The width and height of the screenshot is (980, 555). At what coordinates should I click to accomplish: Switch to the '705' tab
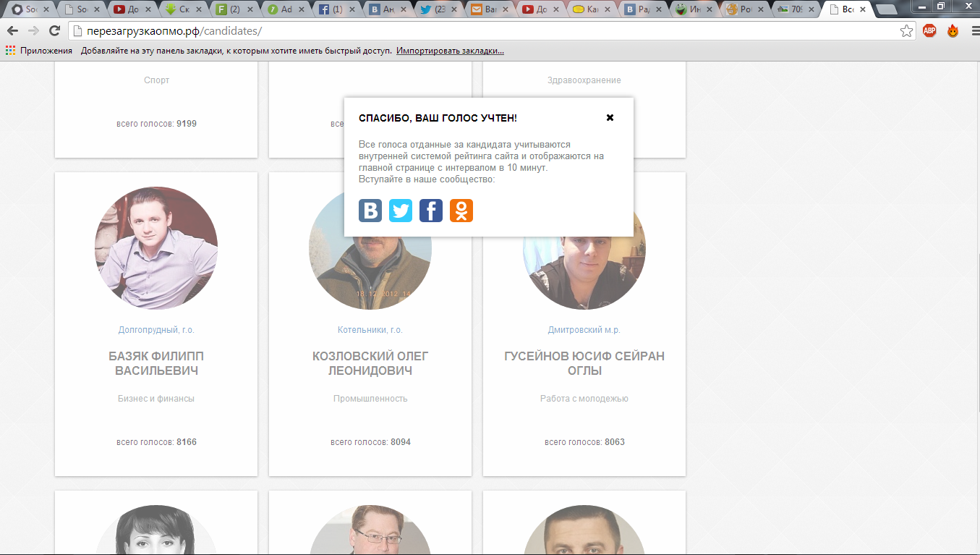795,10
